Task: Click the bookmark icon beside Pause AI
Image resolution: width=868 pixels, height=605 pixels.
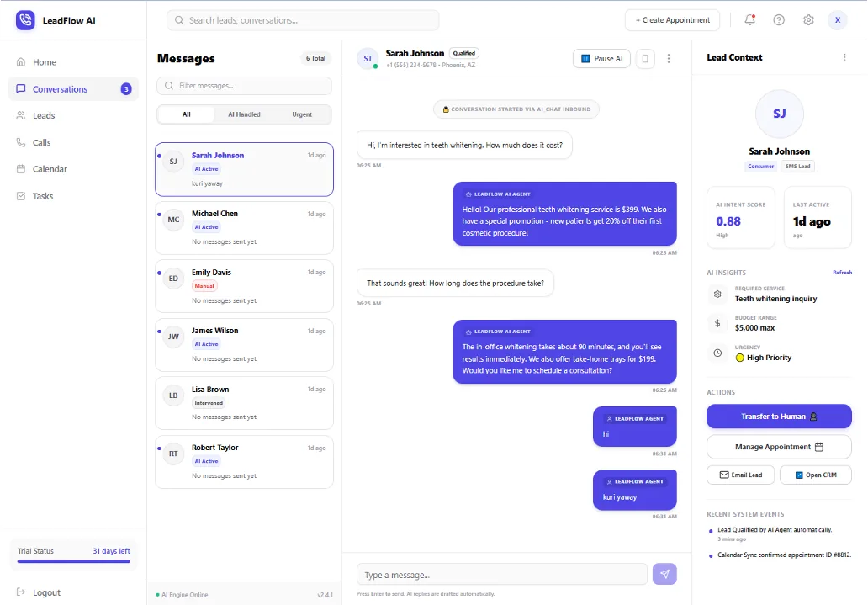Action: pos(645,58)
